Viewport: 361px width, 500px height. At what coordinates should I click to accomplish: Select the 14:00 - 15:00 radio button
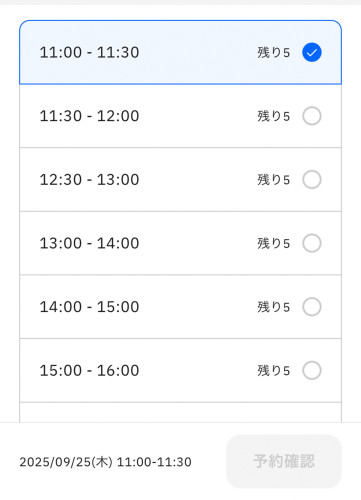[312, 307]
